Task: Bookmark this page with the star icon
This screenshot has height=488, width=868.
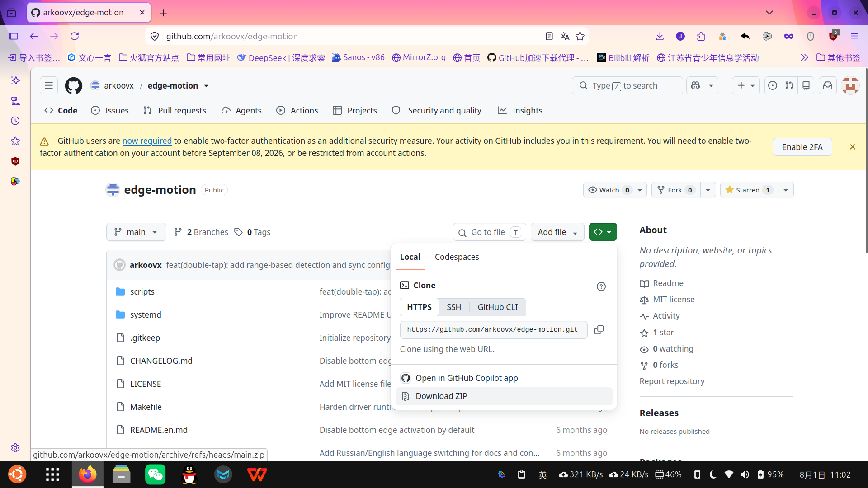Action: click(580, 36)
